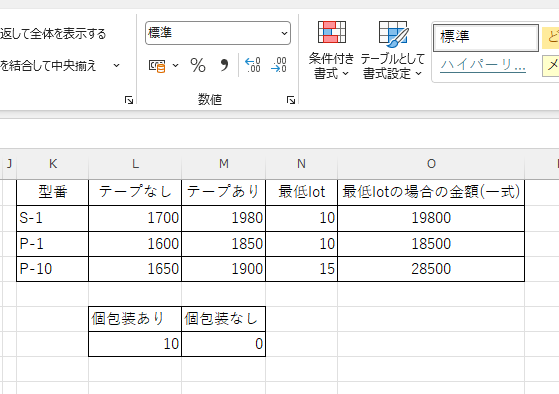Expand the merge and center dropdown arrow
559x394 pixels.
116,66
